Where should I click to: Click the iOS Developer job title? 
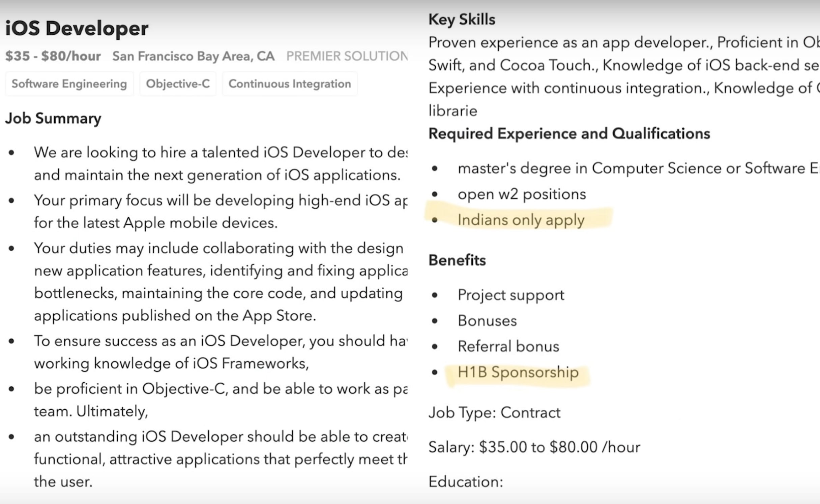pos(77,28)
